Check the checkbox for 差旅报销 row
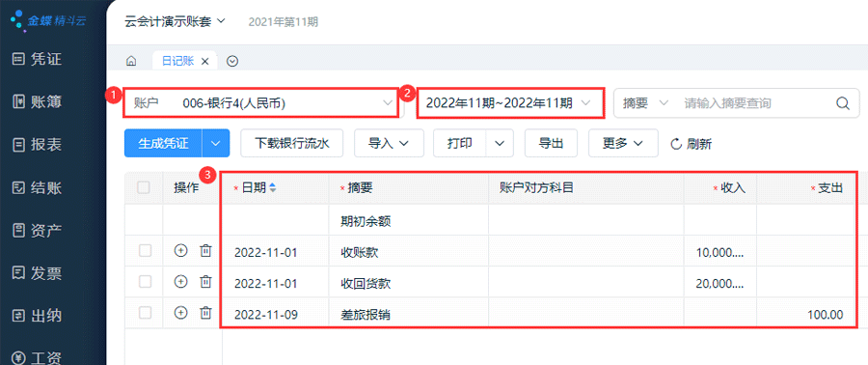Image resolution: width=868 pixels, height=365 pixels. coord(145,313)
